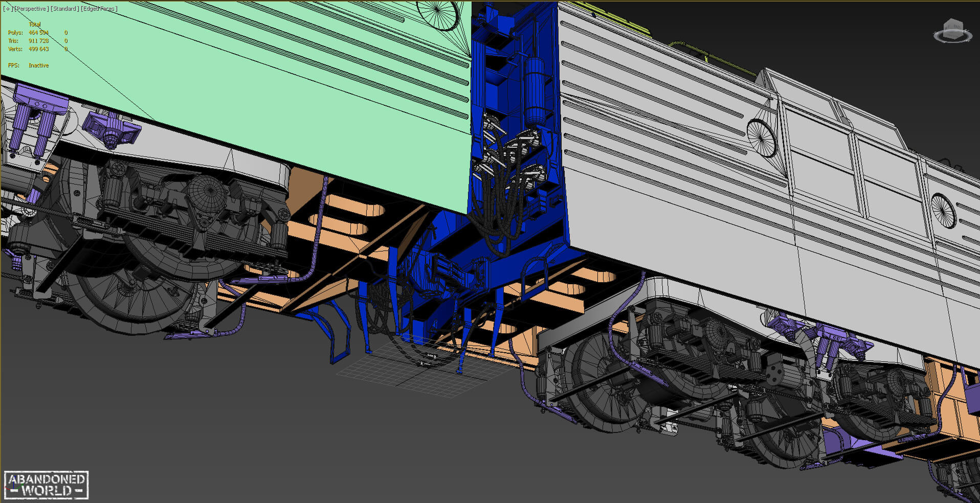Click the Polys total count value
This screenshot has height=503, width=980.
(38, 33)
